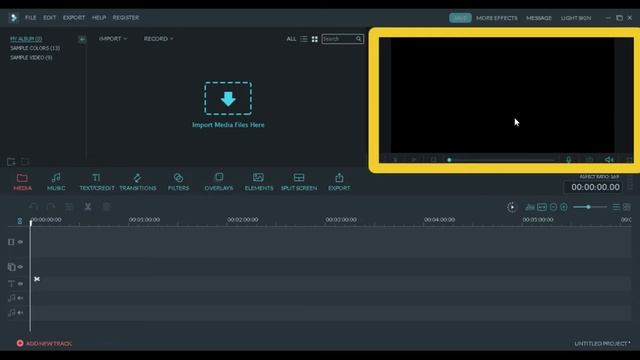This screenshot has width=640, height=360.
Task: Mute the second music track
Action: pos(20,313)
